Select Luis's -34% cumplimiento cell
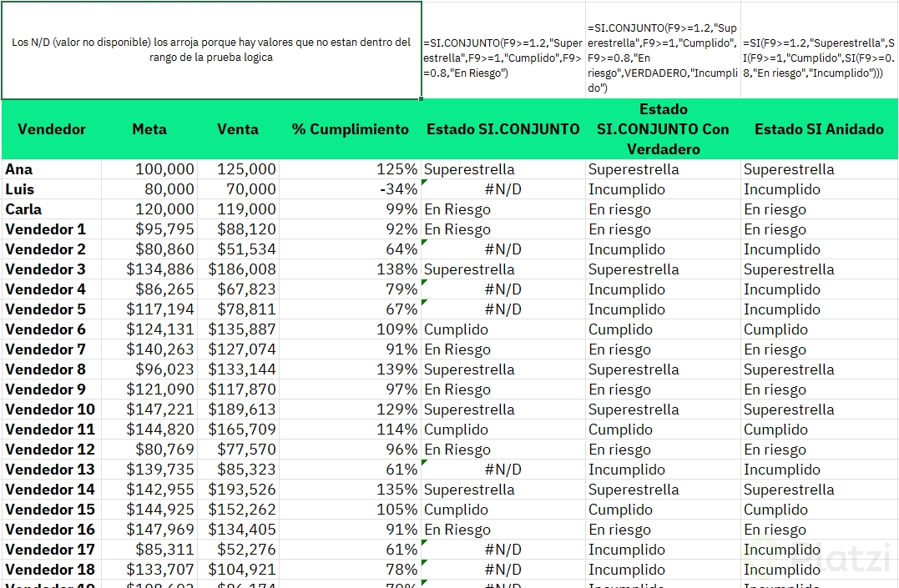This screenshot has width=899, height=588. point(351,189)
